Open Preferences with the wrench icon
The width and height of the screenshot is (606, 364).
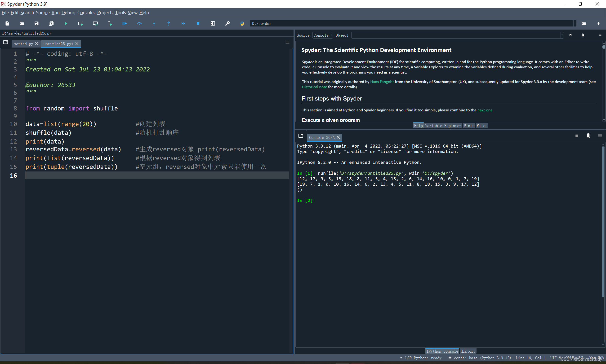click(x=227, y=24)
